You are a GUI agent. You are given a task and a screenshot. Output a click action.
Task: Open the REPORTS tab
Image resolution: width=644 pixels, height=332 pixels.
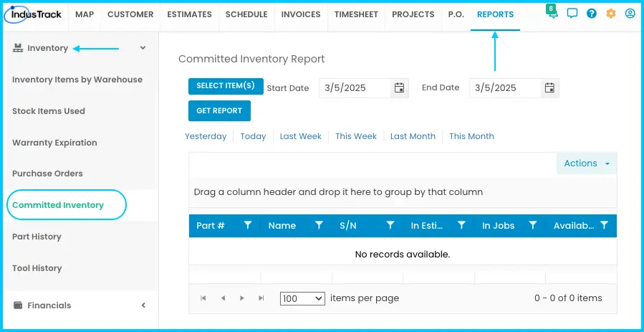(495, 14)
